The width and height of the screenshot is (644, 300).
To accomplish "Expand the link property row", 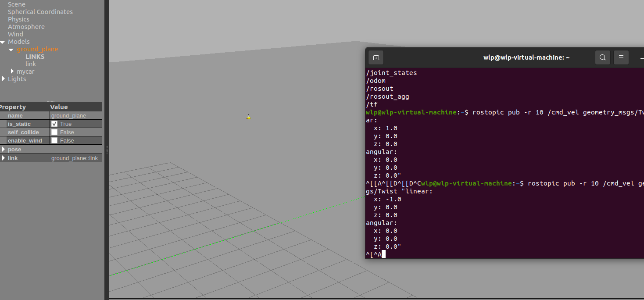I will (x=4, y=158).
